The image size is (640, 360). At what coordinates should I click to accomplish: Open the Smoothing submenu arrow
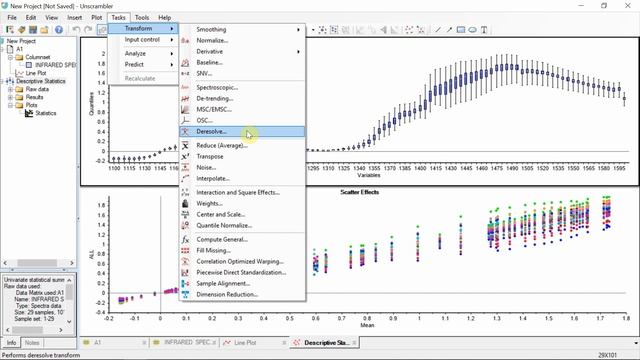click(298, 29)
